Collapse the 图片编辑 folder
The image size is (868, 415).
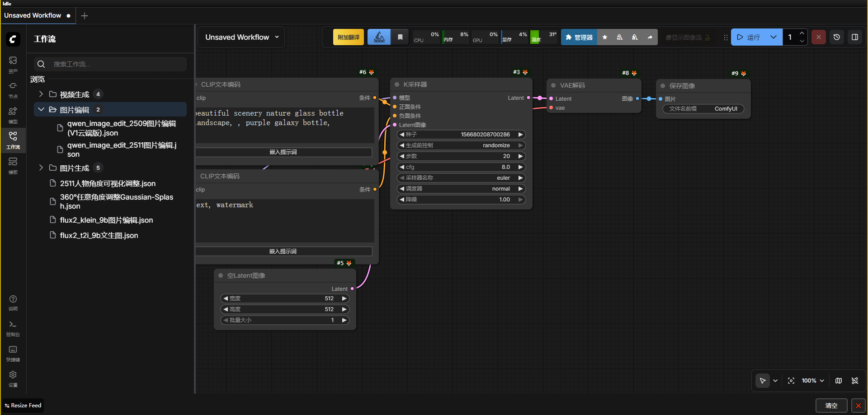point(41,109)
